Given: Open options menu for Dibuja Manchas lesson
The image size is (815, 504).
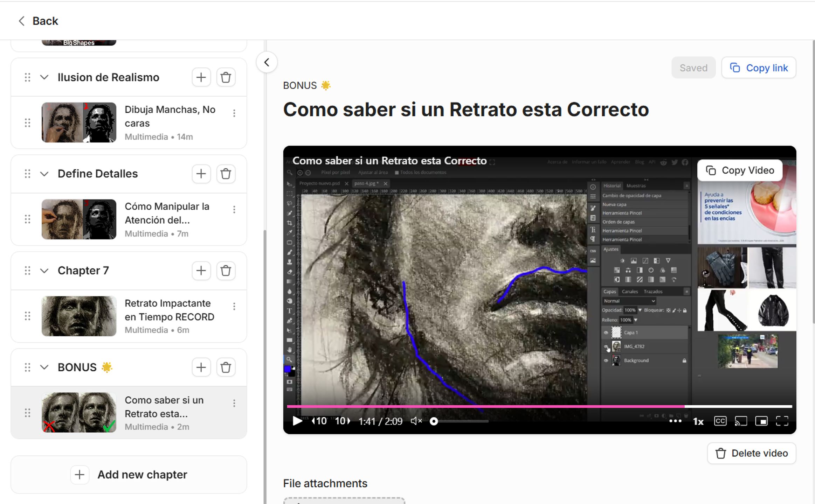Looking at the screenshot, I should coord(234,113).
